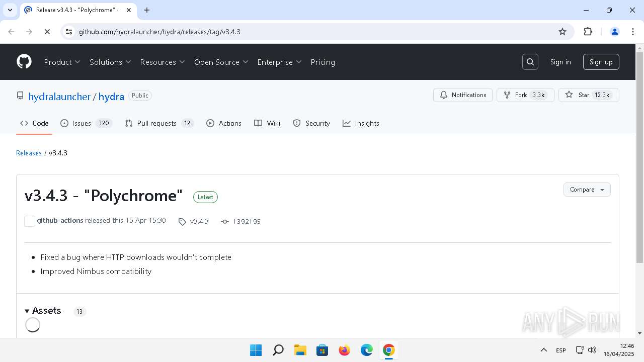Launch File Explorer from taskbar
644x362 pixels.
pos(300,350)
